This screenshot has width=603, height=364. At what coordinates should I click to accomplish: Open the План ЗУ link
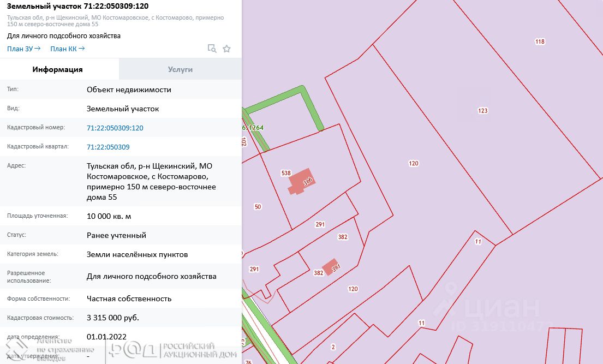tap(24, 49)
